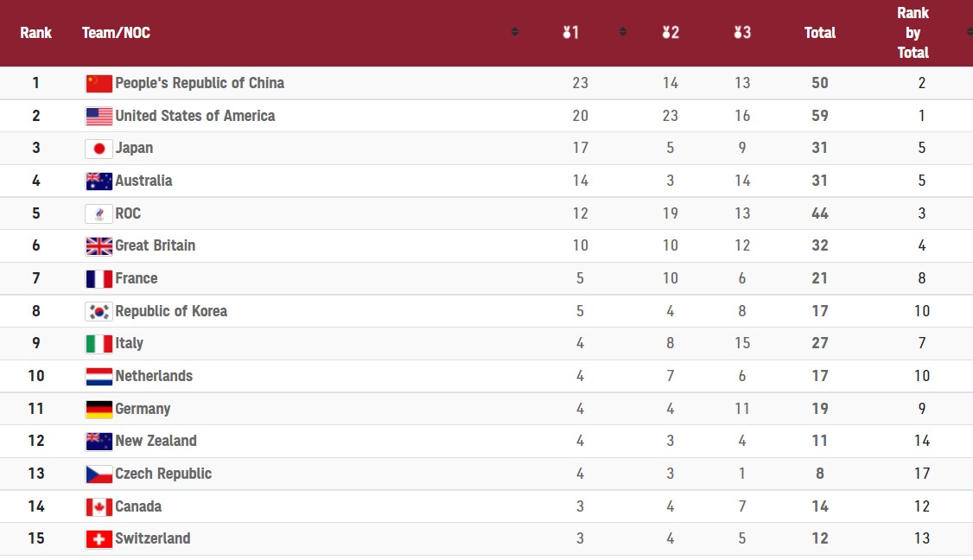The width and height of the screenshot is (973, 560).
Task: Open People's Republic of China link
Action: point(200,83)
